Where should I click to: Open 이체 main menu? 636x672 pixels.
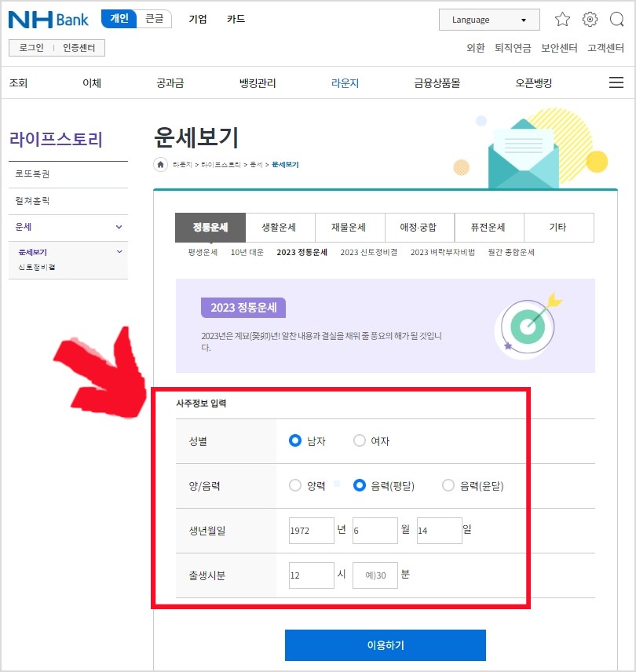point(92,82)
